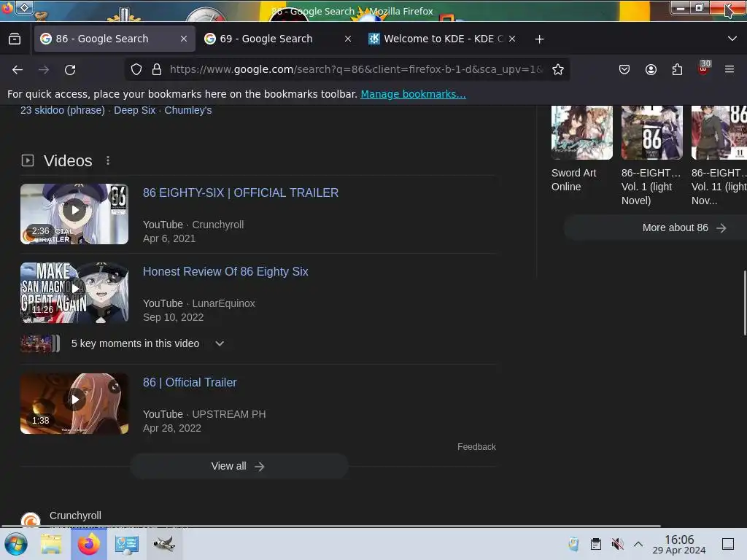Open the file manager from taskbar
This screenshot has height=560, width=747.
pyautogui.click(x=51, y=544)
